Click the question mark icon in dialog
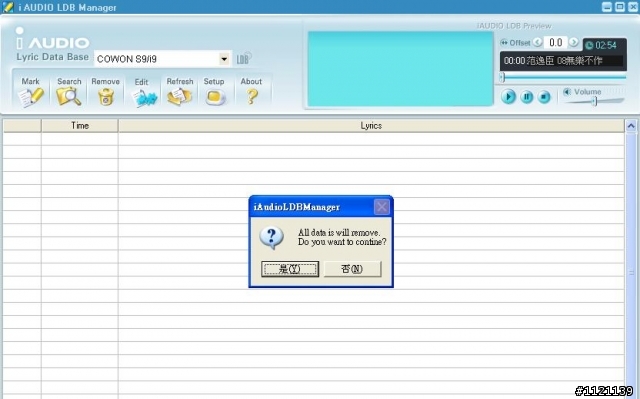The height and width of the screenshot is (399, 640). [272, 238]
